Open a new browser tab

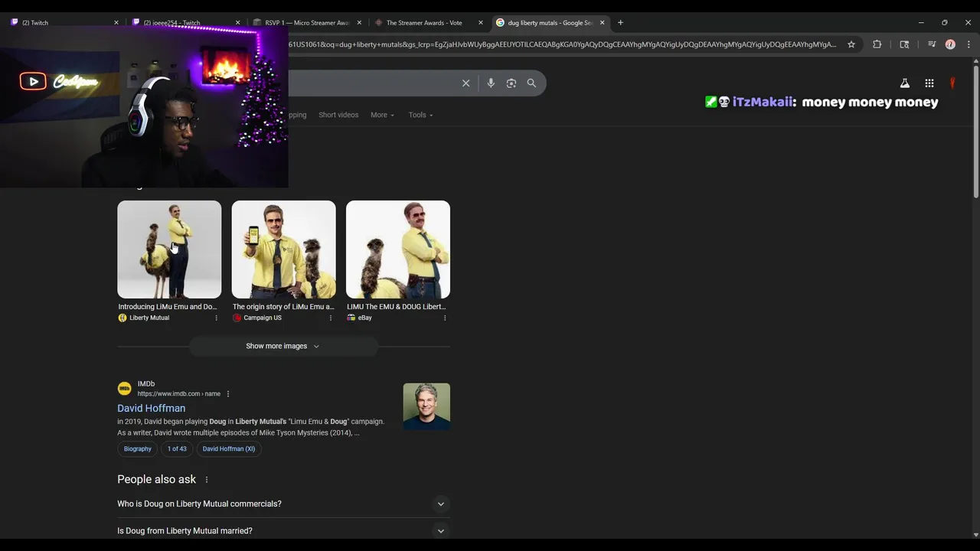click(620, 23)
